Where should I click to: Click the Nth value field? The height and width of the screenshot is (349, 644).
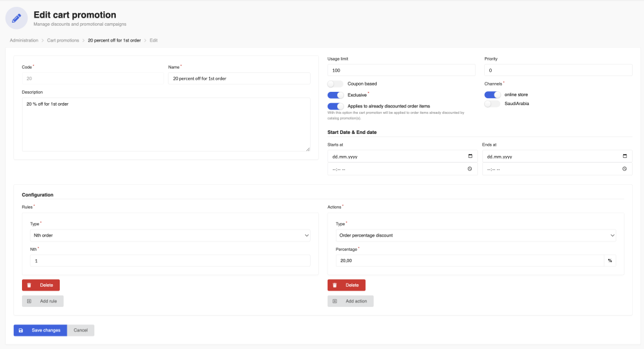[170, 261]
